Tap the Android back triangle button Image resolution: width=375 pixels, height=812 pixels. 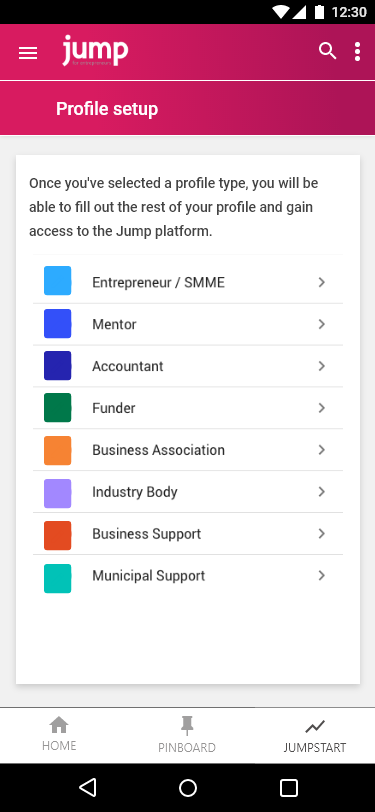[x=88, y=788]
